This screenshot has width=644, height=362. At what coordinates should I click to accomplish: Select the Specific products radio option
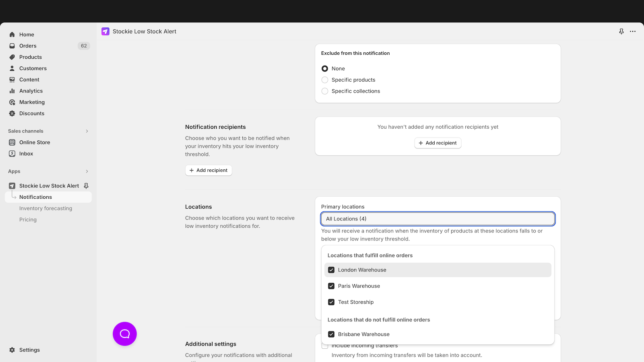click(x=325, y=80)
